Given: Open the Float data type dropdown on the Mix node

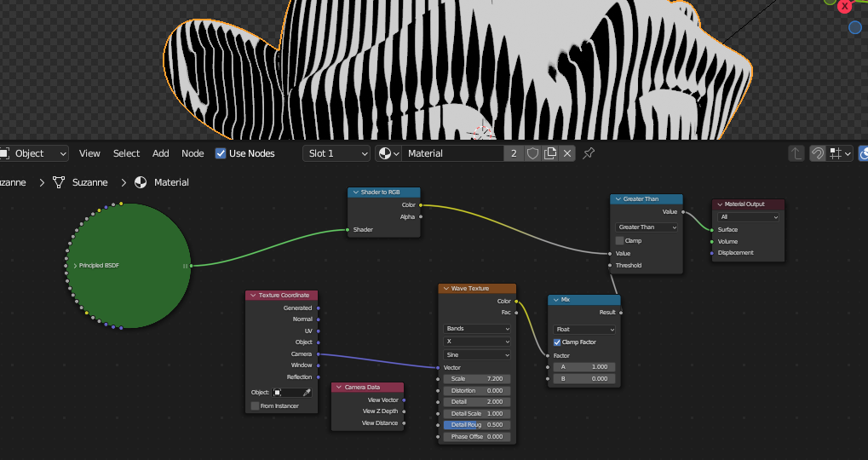Looking at the screenshot, I should click(584, 330).
